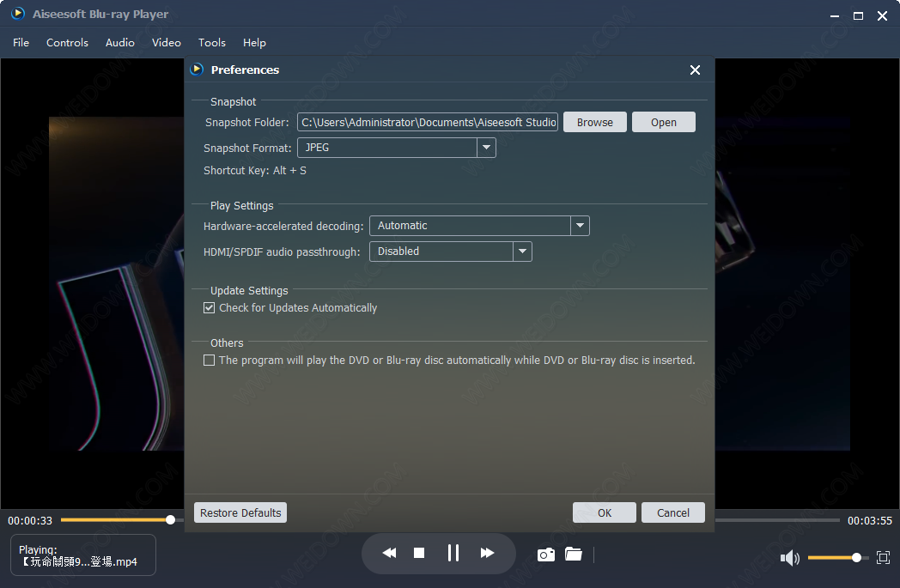The image size is (900, 588).
Task: Expand the Snapshot Format dropdown
Action: click(x=487, y=148)
